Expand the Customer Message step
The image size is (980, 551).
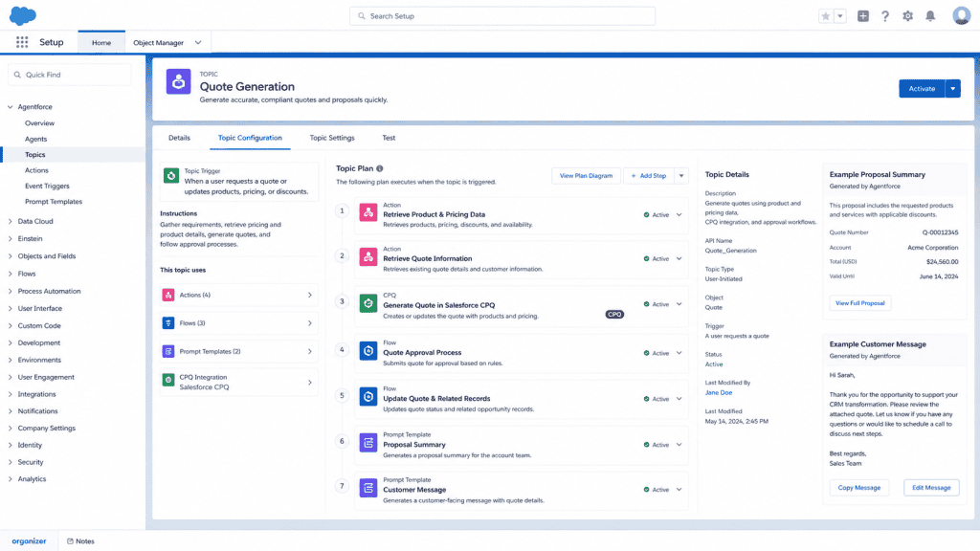[x=679, y=490]
